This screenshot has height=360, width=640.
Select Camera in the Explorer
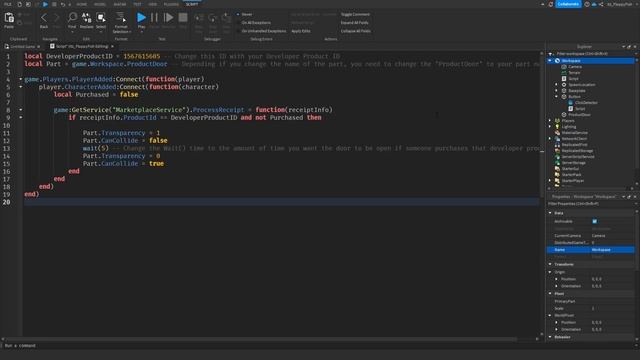coord(575,67)
